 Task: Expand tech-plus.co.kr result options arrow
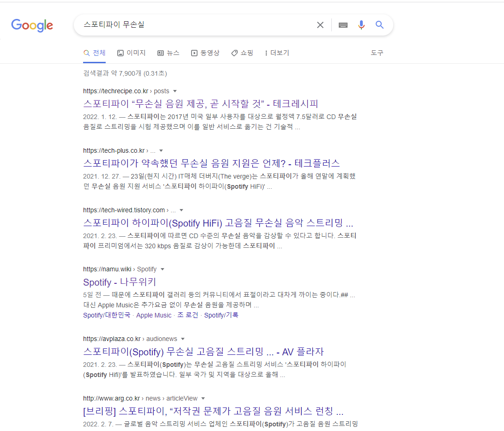161,151
